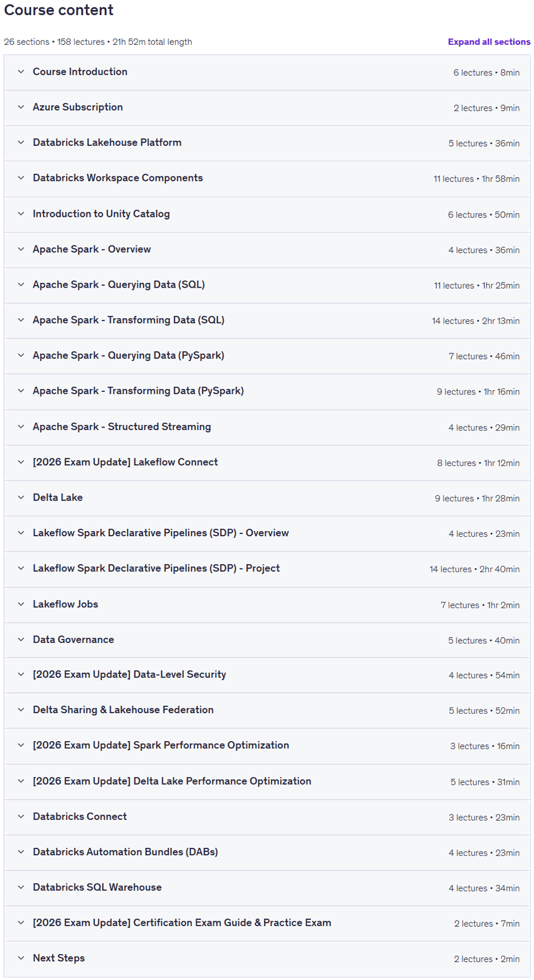The width and height of the screenshot is (534, 980).
Task: Expand Databricks Workspace Components chevron
Action: pyautogui.click(x=21, y=178)
